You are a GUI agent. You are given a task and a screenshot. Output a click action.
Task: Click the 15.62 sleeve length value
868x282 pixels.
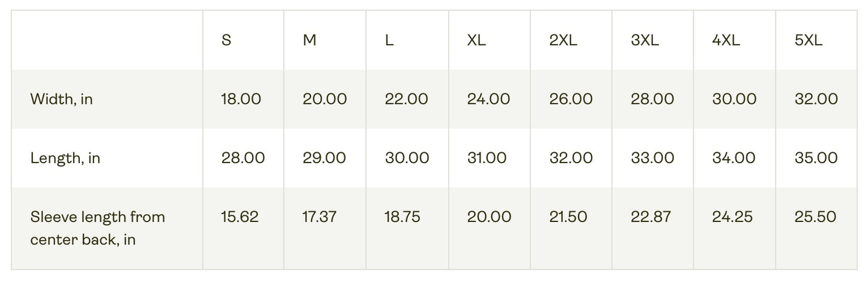(x=240, y=217)
